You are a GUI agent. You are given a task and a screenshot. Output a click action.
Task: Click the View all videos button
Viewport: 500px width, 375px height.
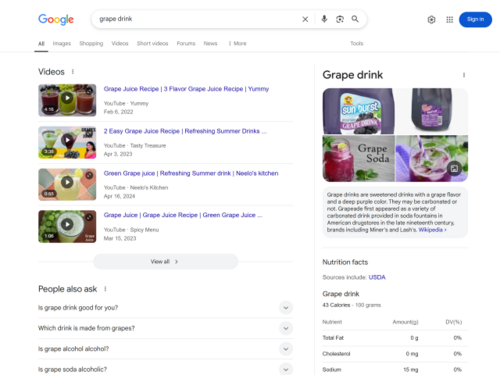pyautogui.click(x=166, y=262)
